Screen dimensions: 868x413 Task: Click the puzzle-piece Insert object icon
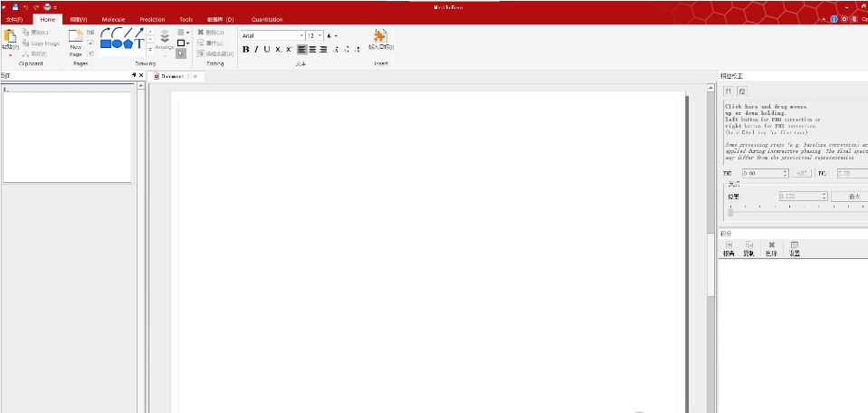click(380, 36)
